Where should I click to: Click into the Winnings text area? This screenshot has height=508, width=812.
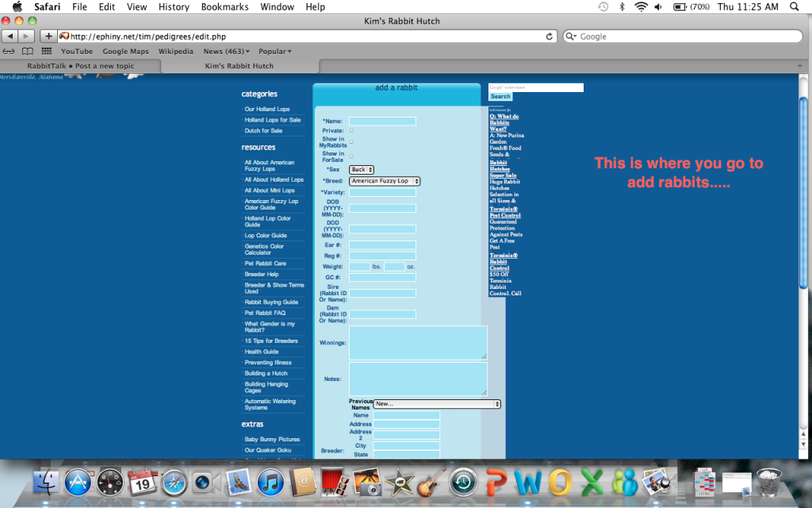[418, 343]
